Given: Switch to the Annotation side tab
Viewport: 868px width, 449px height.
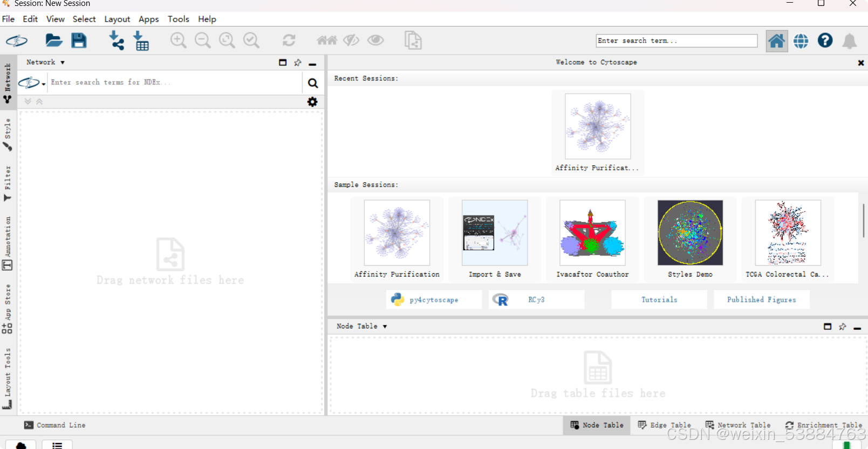Looking at the screenshot, I should [x=8, y=243].
